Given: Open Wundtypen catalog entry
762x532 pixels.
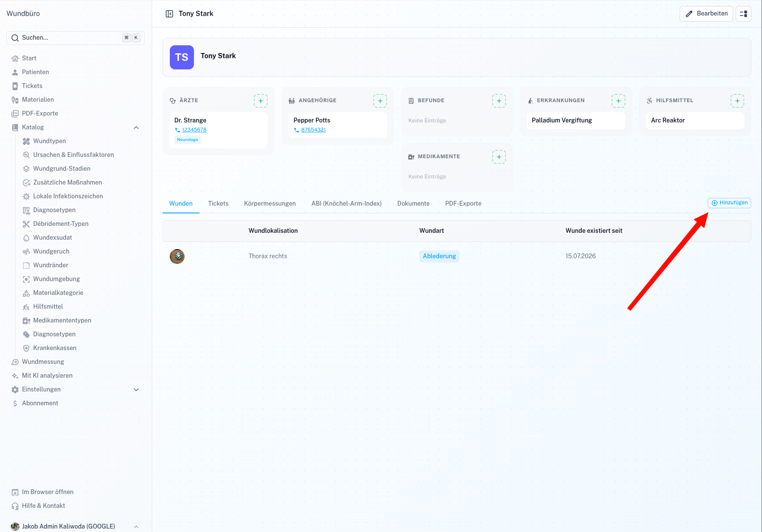Looking at the screenshot, I should (50, 141).
